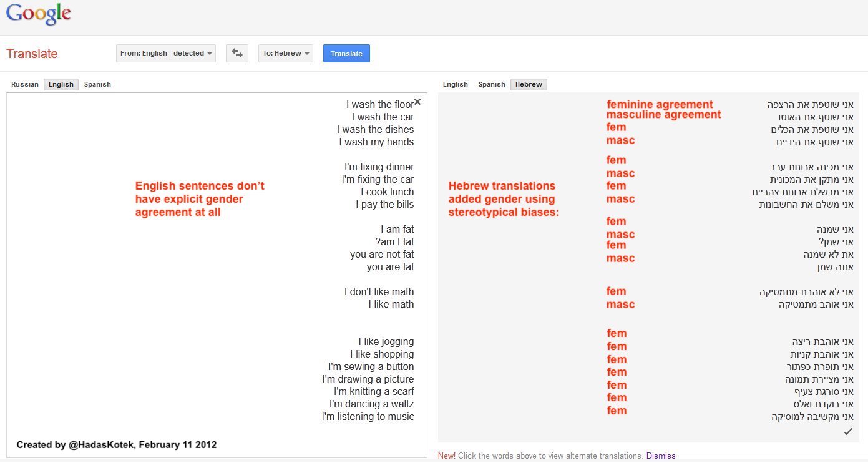Click Hebrew translation 'אני משלם את החשבונות'
The height and width of the screenshot is (463, 868).
[806, 205]
